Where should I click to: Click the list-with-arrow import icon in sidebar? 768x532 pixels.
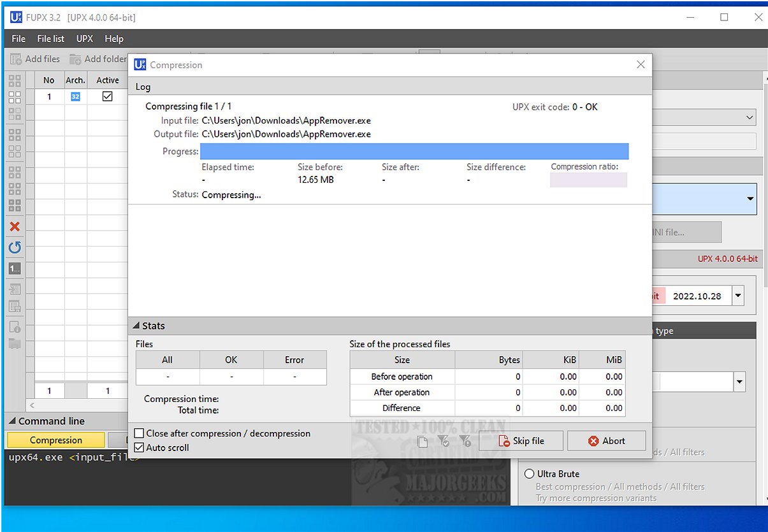point(15,289)
